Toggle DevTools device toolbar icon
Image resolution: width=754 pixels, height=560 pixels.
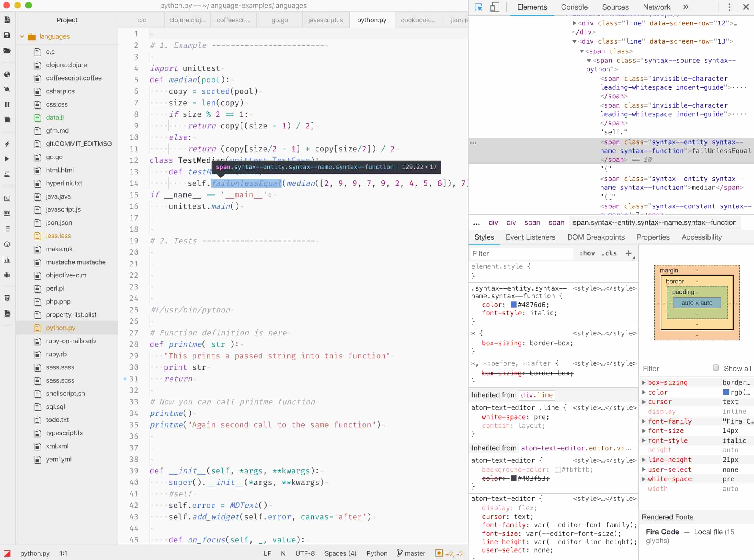[x=495, y=7]
